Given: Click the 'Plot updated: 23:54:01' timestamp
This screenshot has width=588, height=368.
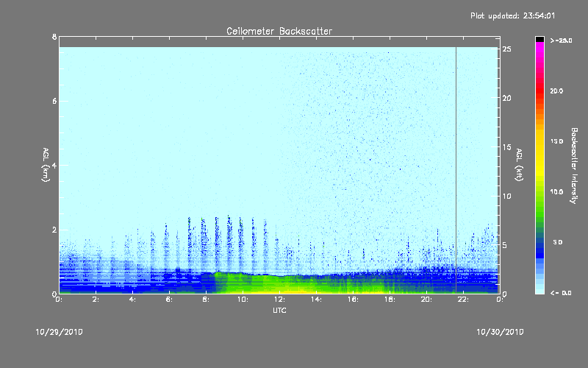Looking at the screenshot, I should tap(512, 15).
